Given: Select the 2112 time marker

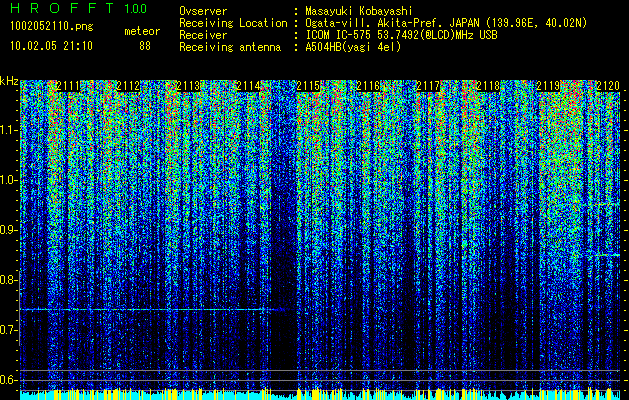Looking at the screenshot, I should click(128, 86).
